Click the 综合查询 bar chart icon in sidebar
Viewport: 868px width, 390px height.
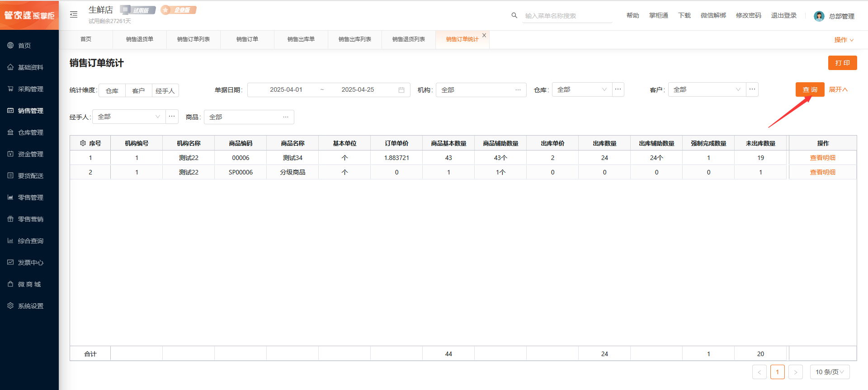10,240
